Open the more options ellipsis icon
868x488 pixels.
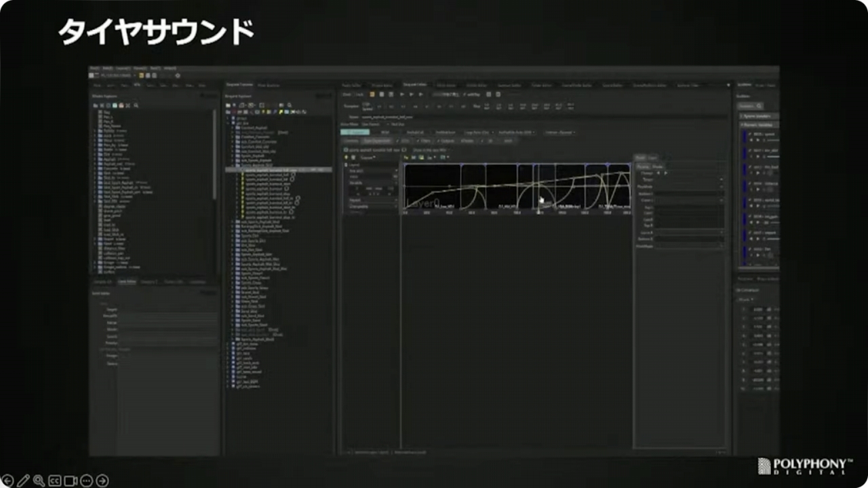pos(86,481)
